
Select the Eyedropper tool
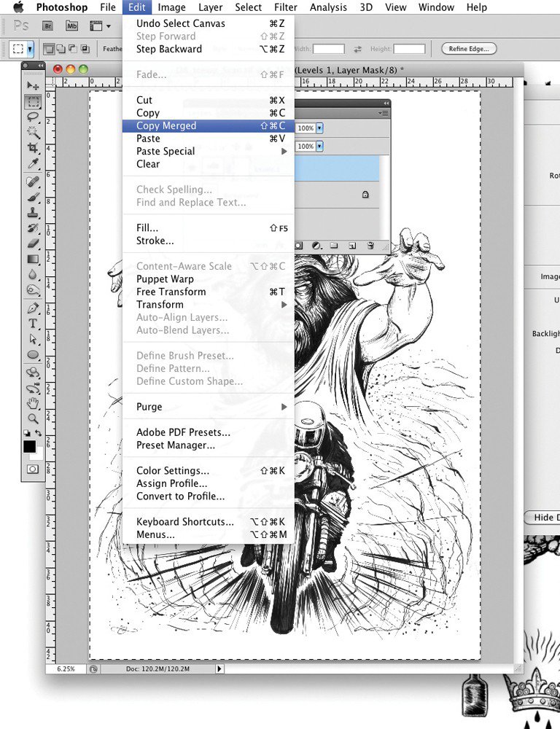pyautogui.click(x=33, y=163)
